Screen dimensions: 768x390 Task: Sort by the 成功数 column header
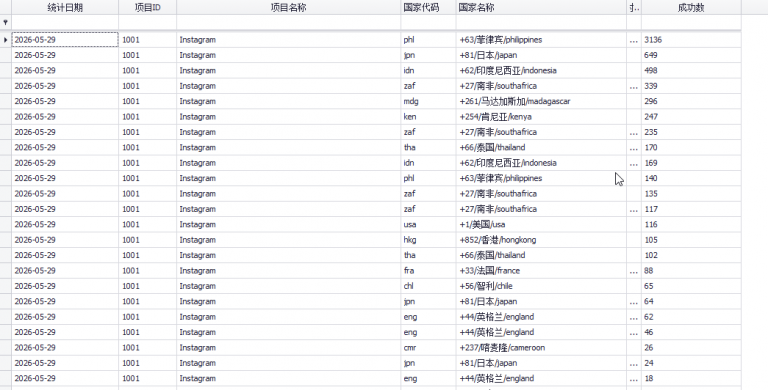691,7
